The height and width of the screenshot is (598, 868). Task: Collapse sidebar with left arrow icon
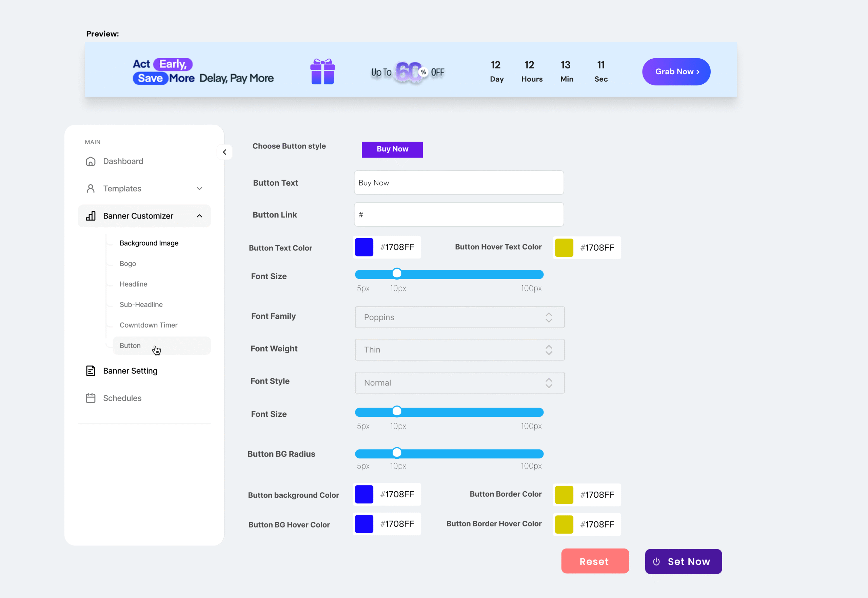pos(224,152)
